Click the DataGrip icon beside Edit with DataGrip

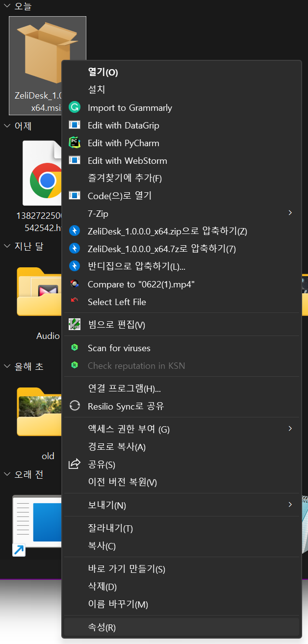pyautogui.click(x=75, y=125)
